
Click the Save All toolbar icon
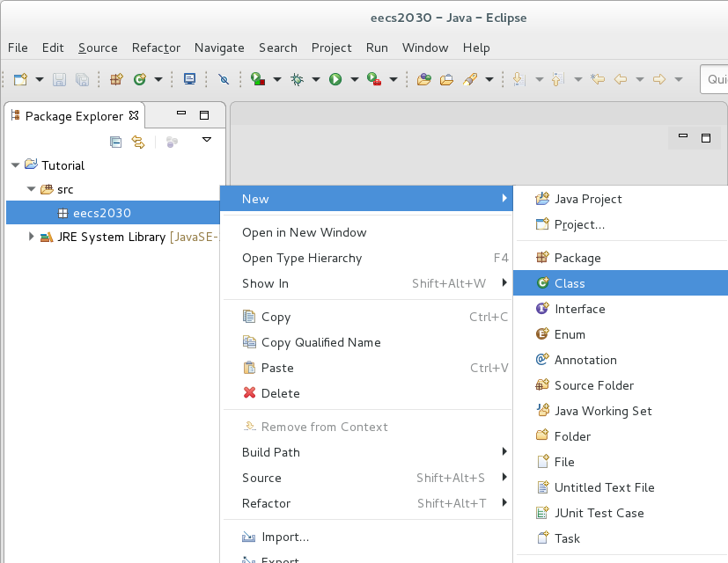coord(82,80)
